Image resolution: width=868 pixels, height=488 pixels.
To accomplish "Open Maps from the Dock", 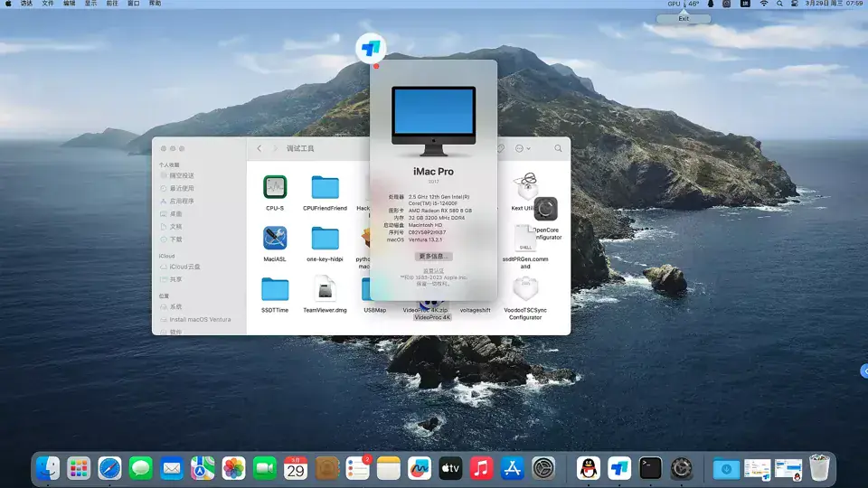I will click(x=203, y=469).
